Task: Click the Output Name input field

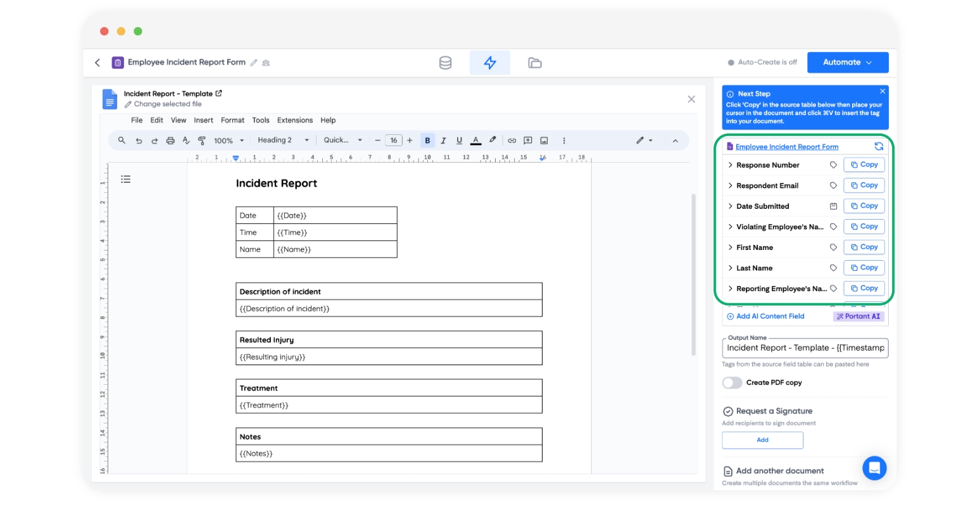Action: [x=805, y=348]
